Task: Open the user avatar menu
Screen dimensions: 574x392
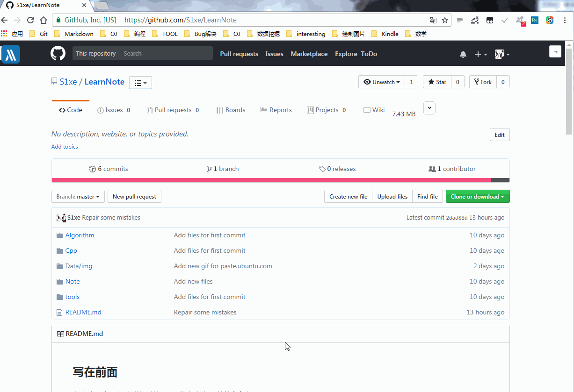Action: click(502, 54)
